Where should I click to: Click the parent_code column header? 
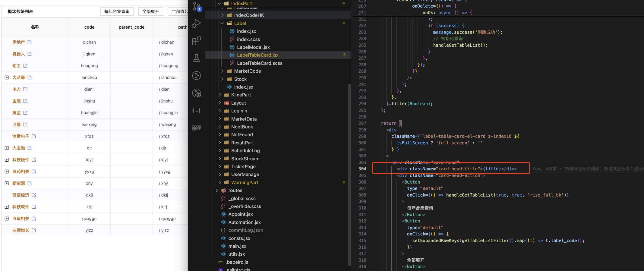coord(131,27)
